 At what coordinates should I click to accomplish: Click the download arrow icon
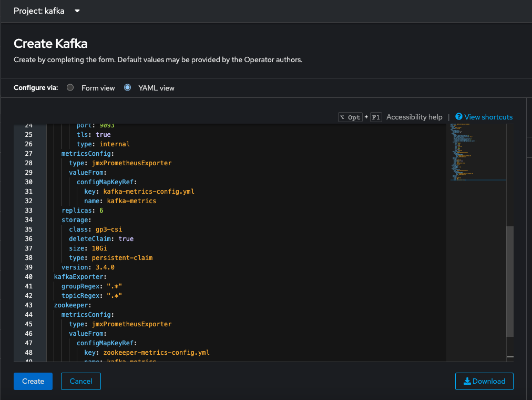[467, 382]
